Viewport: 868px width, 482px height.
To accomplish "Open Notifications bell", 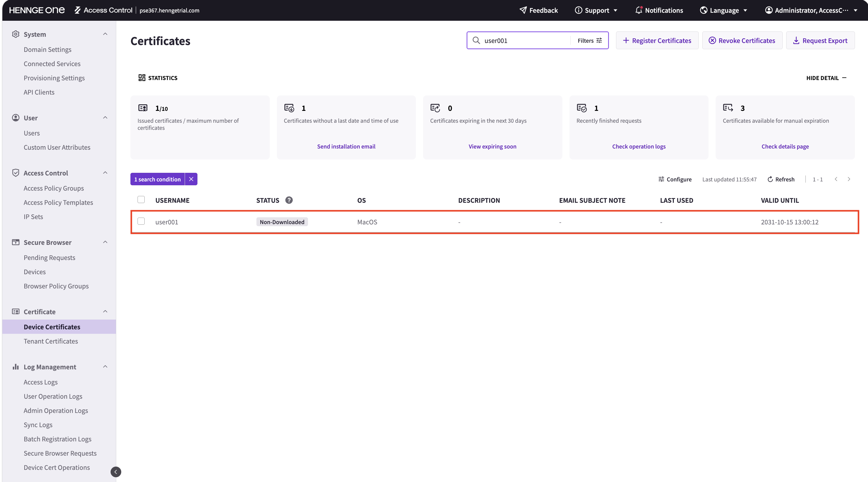I will point(659,10).
